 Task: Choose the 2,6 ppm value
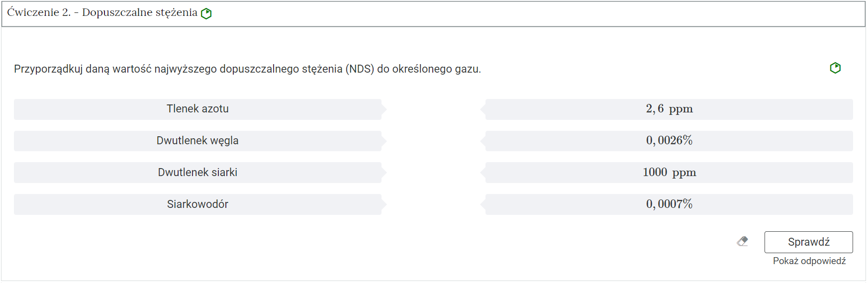(x=669, y=109)
